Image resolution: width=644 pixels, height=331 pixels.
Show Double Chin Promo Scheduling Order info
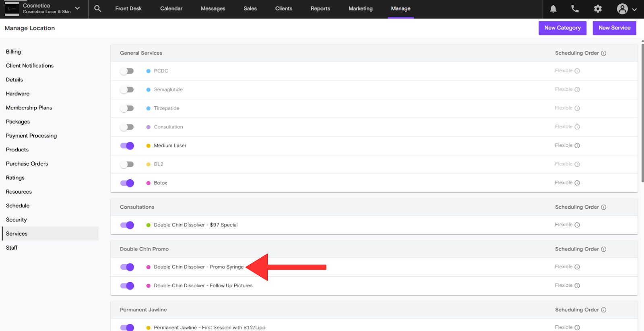tap(604, 249)
